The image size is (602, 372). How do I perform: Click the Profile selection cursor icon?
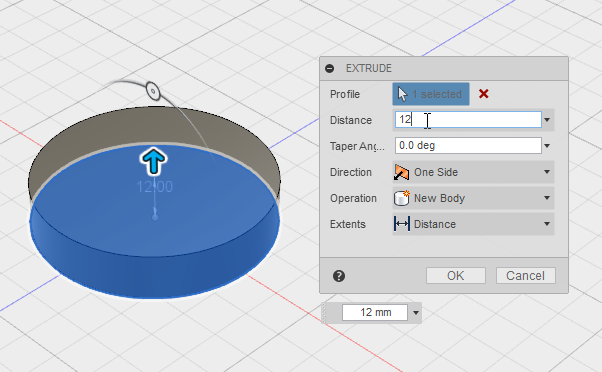[402, 94]
